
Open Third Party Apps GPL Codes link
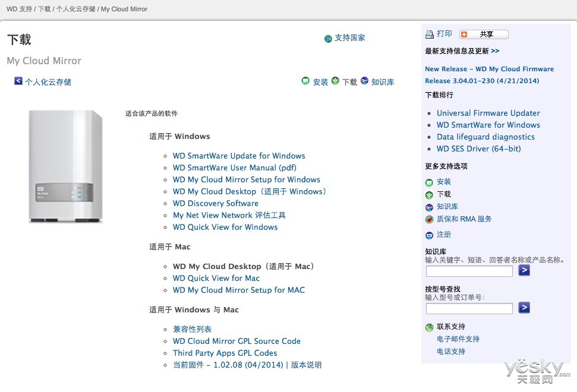coord(225,353)
